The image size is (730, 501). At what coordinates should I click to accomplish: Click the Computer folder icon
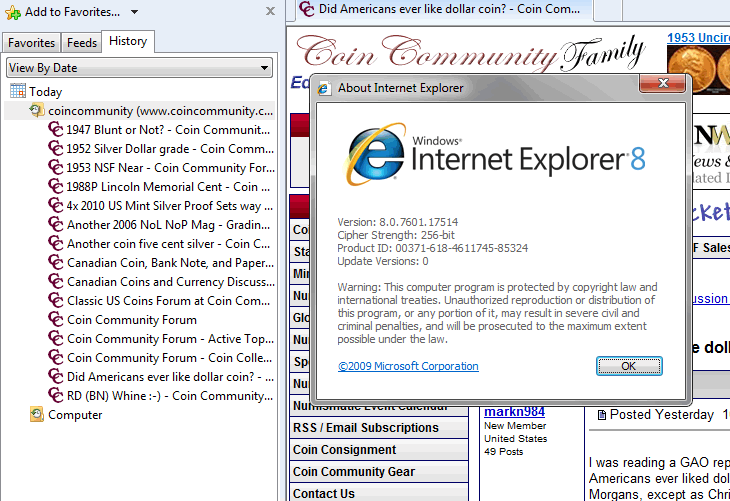point(37,414)
